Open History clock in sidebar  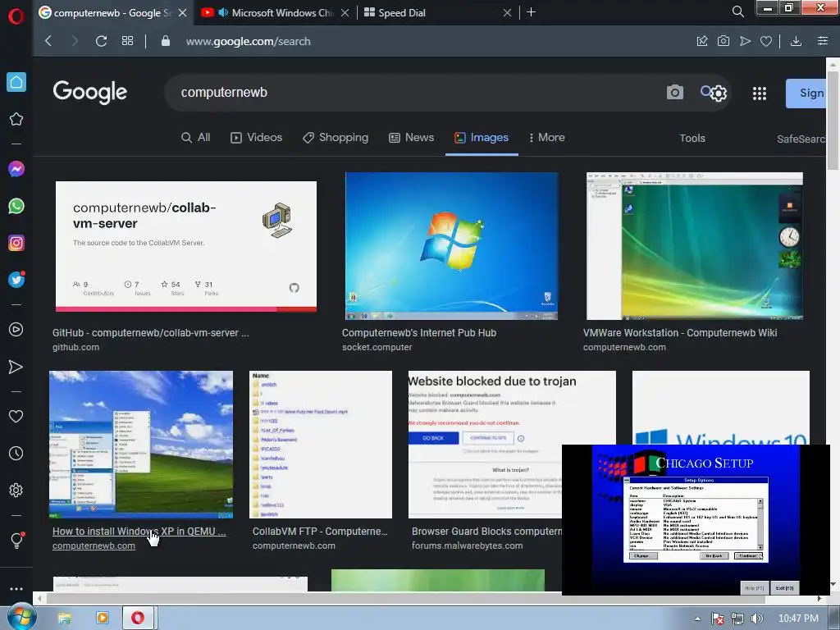(16, 453)
